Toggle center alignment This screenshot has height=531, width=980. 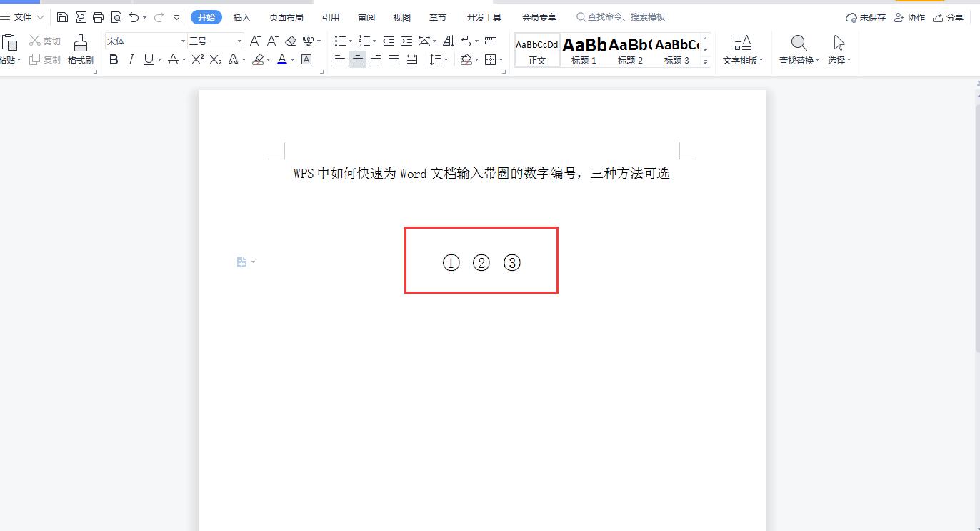click(358, 60)
